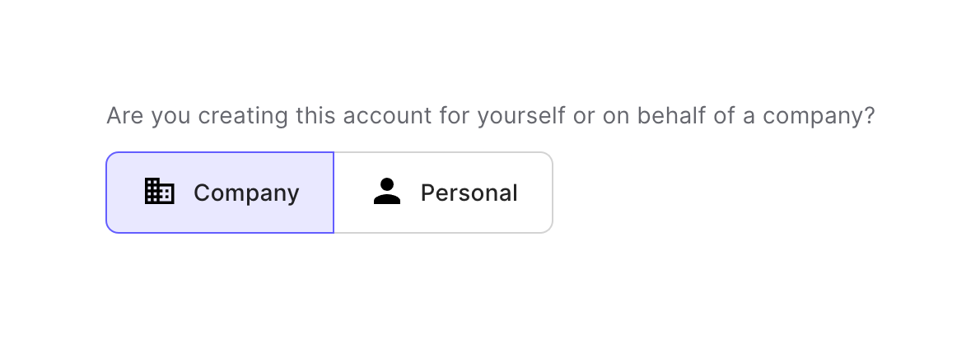Screen dimensions: 980x339
Task: Switch to the Personal segment
Action: (x=443, y=193)
